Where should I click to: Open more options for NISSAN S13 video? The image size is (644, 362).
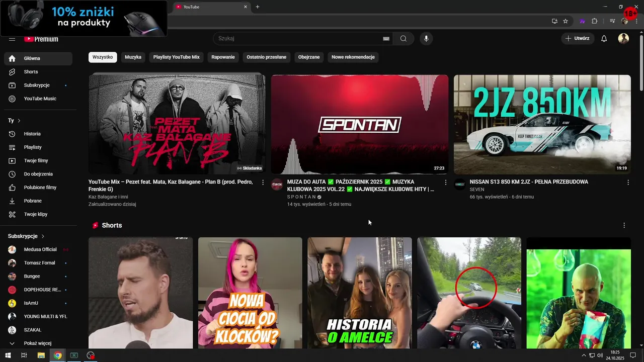[x=628, y=183]
